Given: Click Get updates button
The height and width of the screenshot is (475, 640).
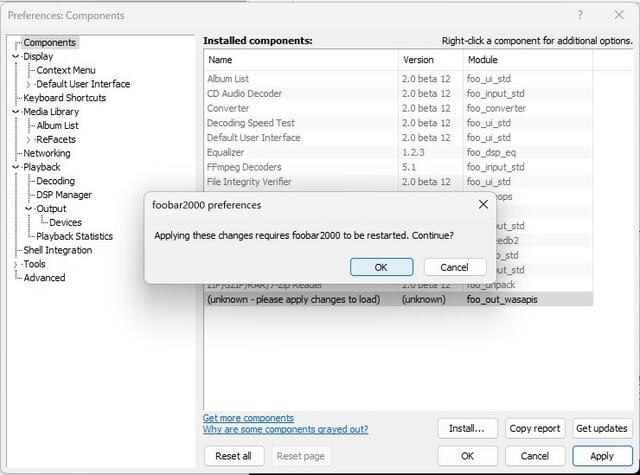Looking at the screenshot, I should point(602,428).
